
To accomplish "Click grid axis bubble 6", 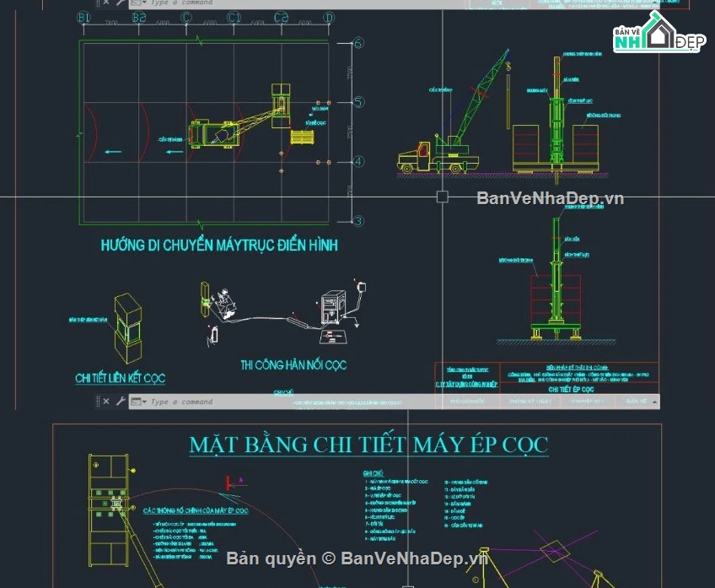I will pyautogui.click(x=358, y=43).
